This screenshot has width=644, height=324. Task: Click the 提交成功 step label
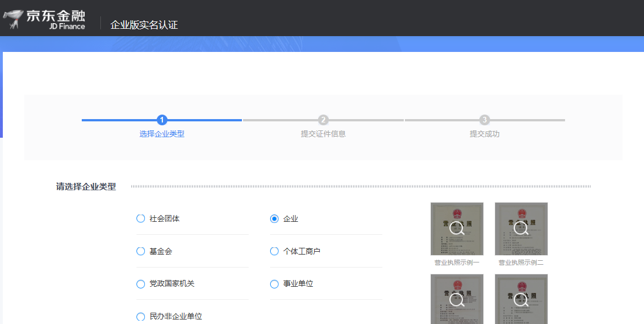click(484, 134)
